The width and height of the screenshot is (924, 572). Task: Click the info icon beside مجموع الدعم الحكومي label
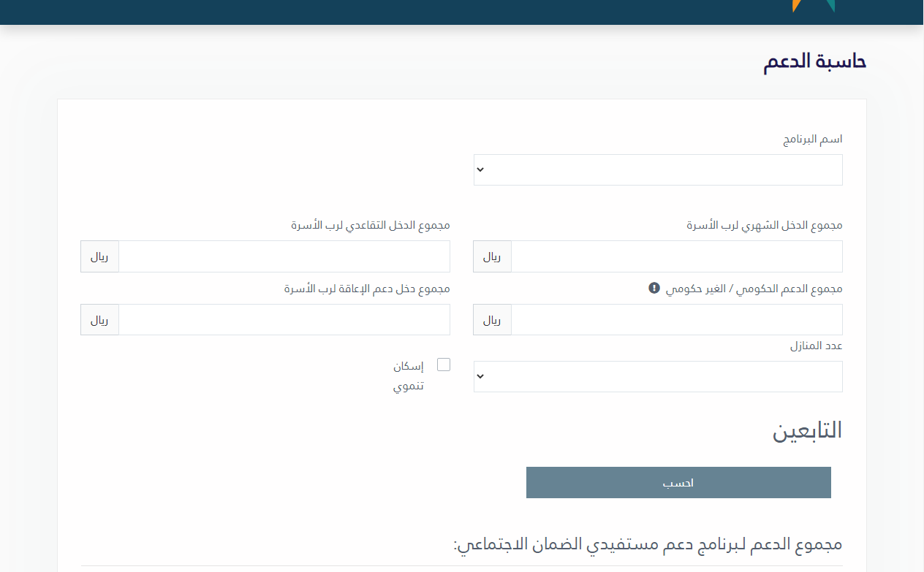coord(654,289)
